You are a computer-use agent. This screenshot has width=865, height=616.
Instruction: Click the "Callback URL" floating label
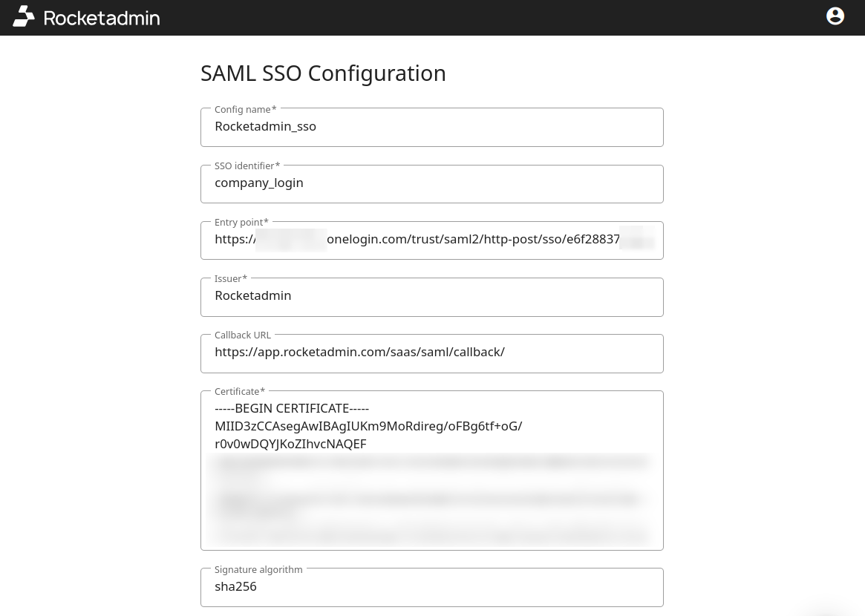243,335
